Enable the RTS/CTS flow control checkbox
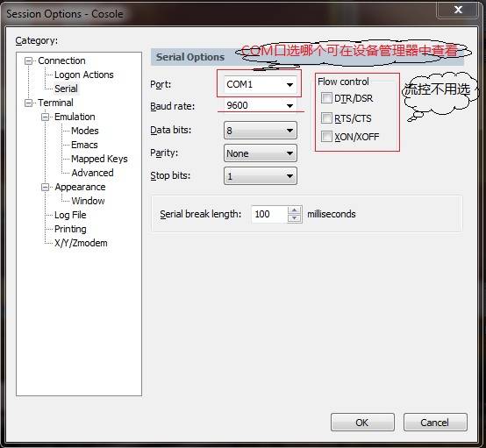Screen dimensions: 486x448 coord(326,118)
